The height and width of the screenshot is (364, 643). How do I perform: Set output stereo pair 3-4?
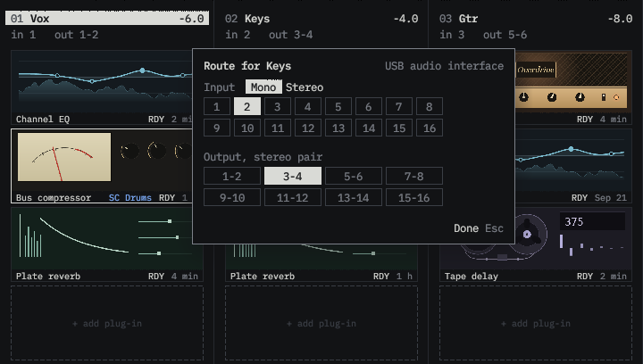click(292, 176)
